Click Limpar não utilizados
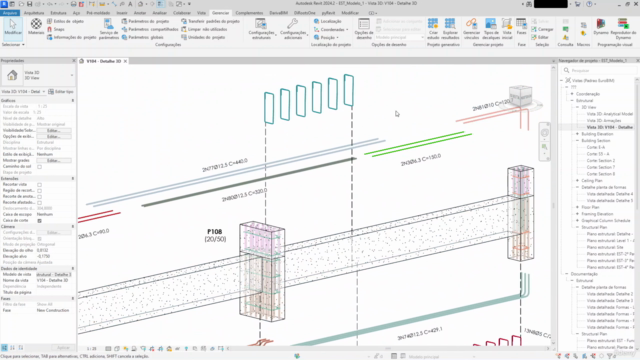 coord(203,29)
